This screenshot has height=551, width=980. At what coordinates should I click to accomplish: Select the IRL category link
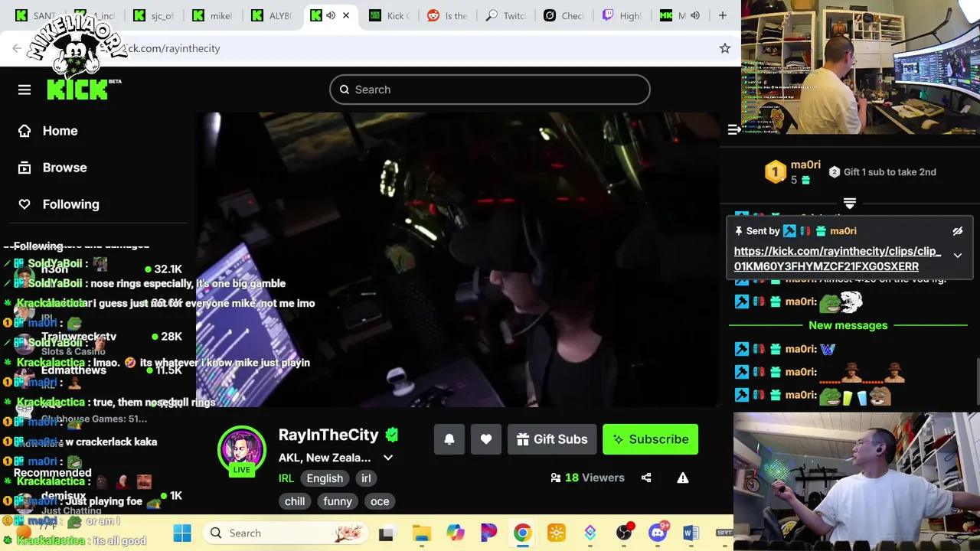[286, 478]
